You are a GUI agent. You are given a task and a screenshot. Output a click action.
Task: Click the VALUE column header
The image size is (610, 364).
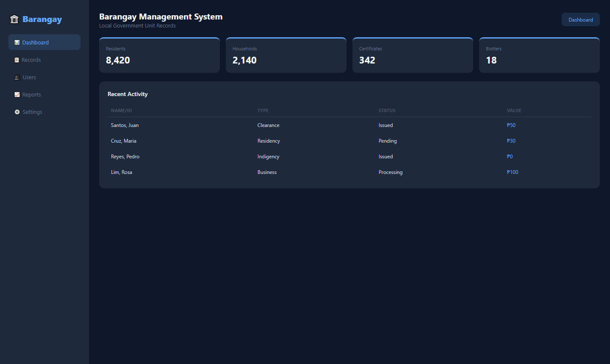(x=514, y=110)
